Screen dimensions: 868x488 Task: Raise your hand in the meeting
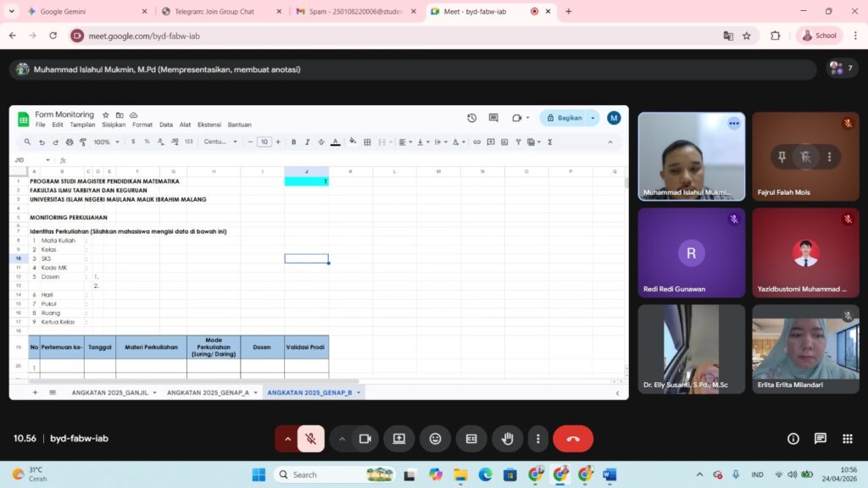pos(508,439)
